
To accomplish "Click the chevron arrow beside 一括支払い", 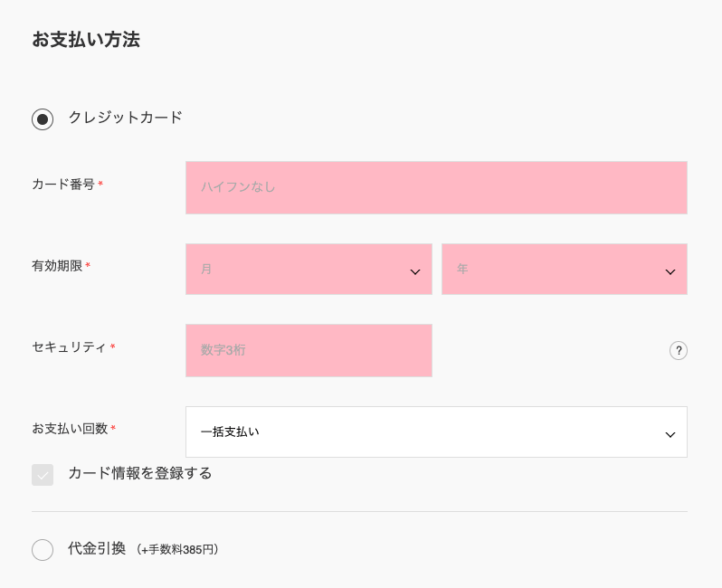I will (670, 434).
